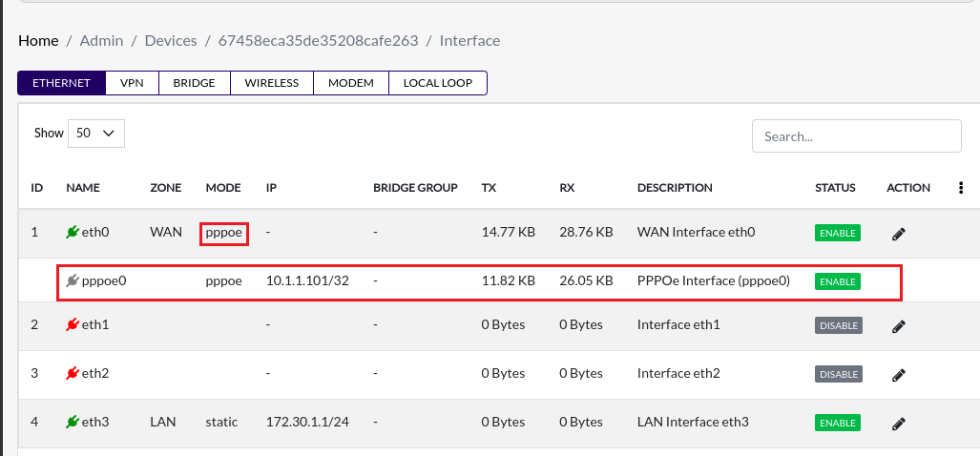The height and width of the screenshot is (456, 980).
Task: Click the green plug icon beside eth0
Action: click(73, 233)
